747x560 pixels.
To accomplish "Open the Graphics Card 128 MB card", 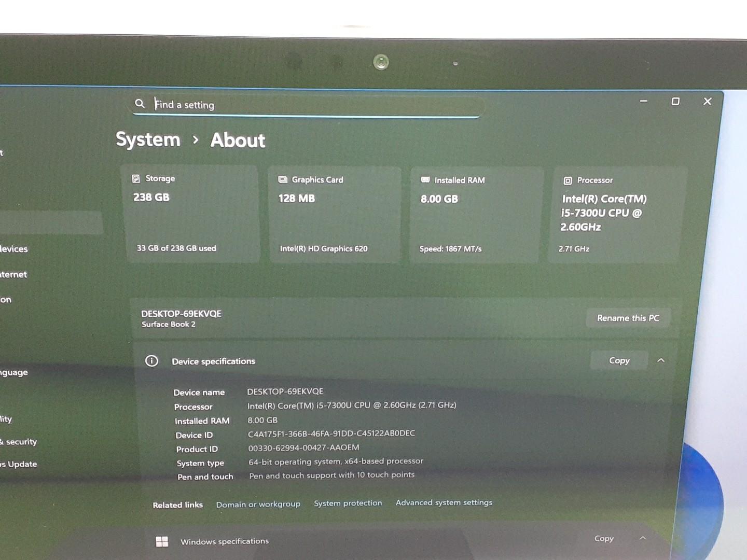I will coord(335,215).
